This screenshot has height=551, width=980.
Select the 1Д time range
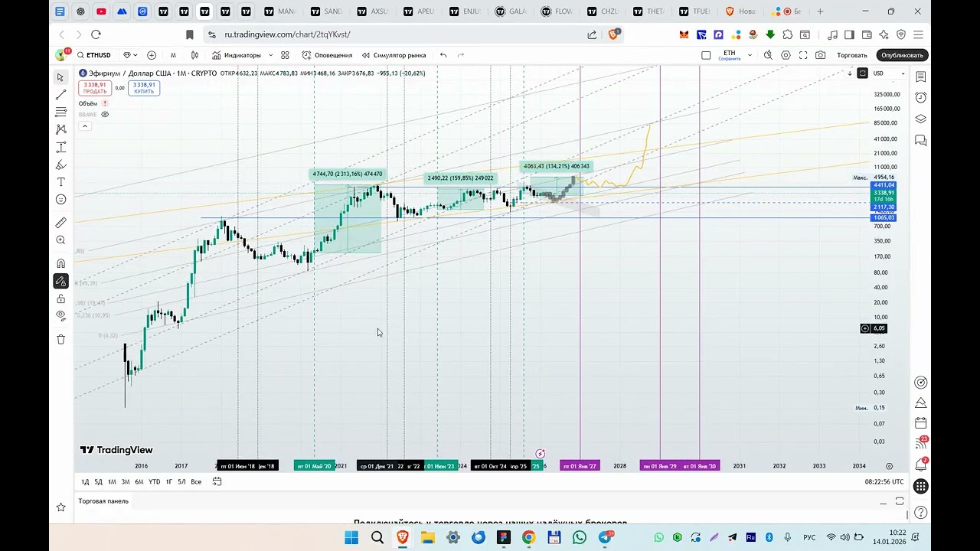pos(86,481)
